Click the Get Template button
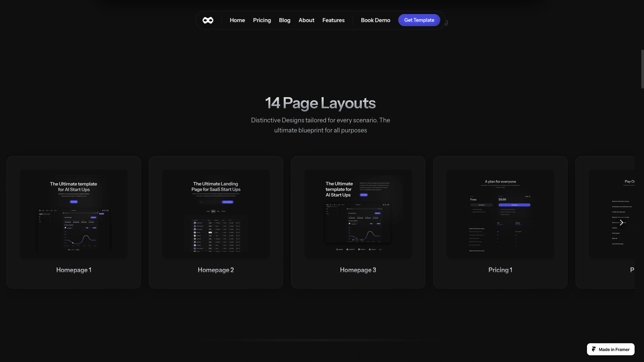 [419, 20]
